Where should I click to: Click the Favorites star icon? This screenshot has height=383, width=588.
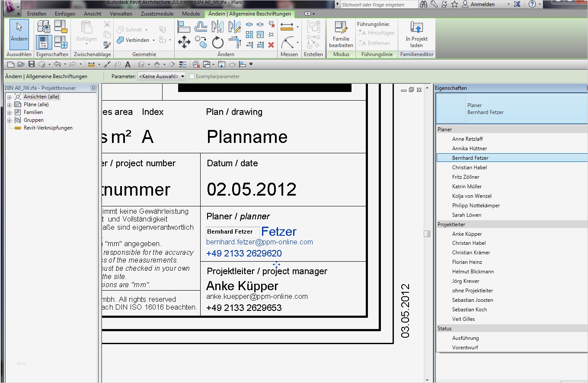coord(454,4)
